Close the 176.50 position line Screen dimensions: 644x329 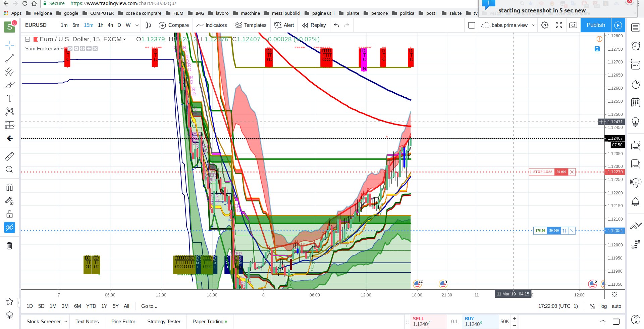point(572,231)
